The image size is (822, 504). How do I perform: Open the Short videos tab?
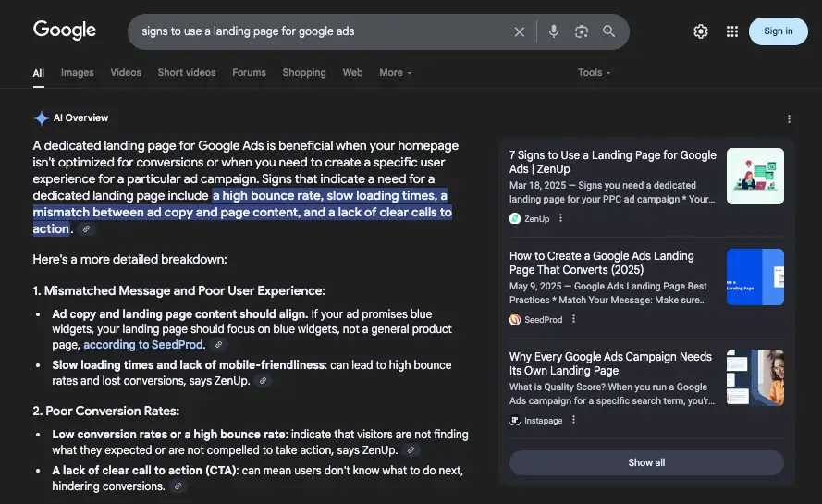pyautogui.click(x=187, y=72)
